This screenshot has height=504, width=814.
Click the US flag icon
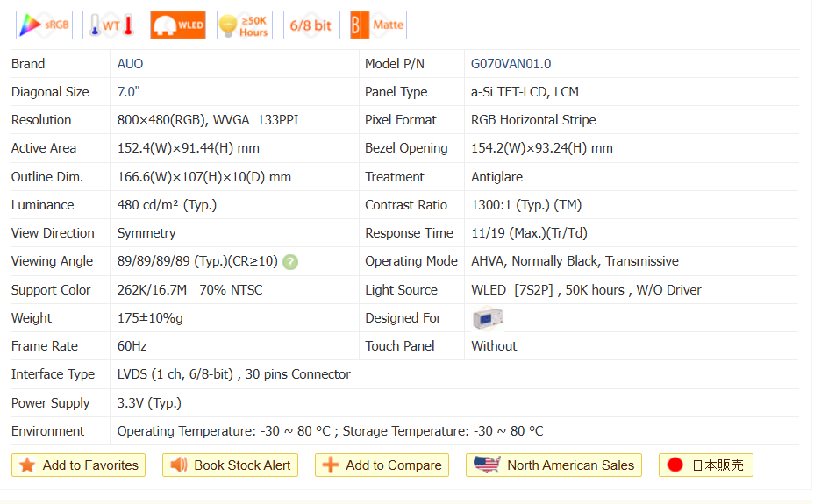click(487, 465)
